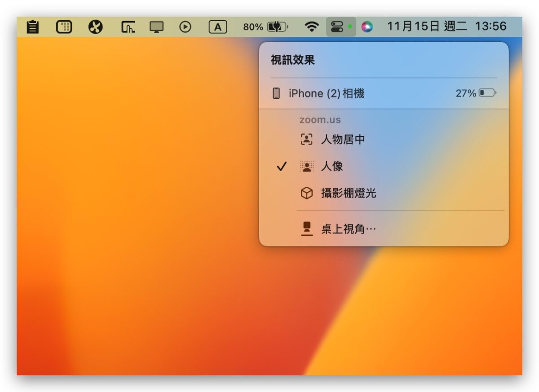
Task: Open the input source A icon
Action: point(217,27)
